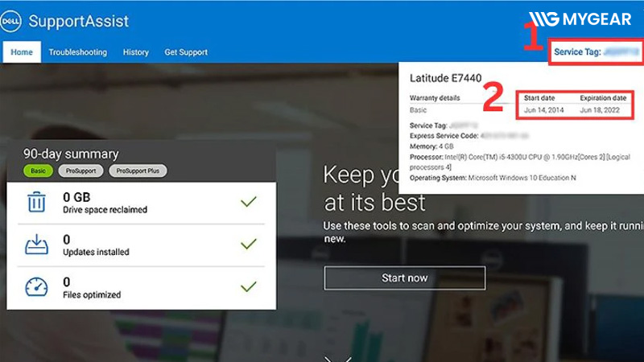Choose the ProSupport Plus plan pill
The height and width of the screenshot is (362, 644).
pyautogui.click(x=137, y=171)
